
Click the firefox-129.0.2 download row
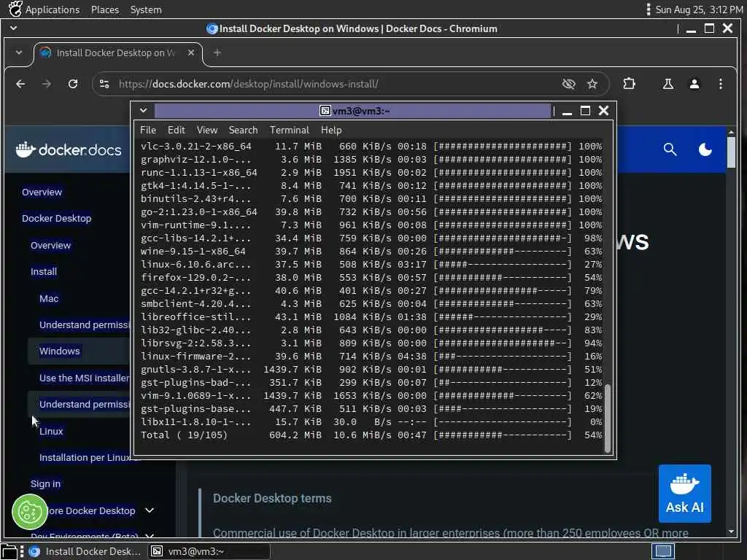371,277
